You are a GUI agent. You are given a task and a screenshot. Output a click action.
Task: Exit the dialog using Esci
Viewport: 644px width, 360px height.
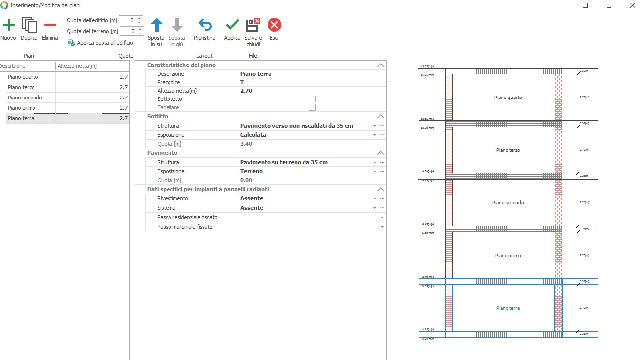[274, 25]
